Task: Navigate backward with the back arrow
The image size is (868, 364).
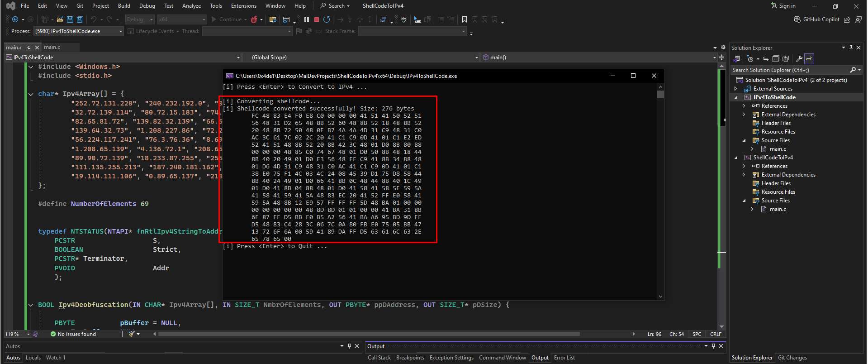Action: (15, 19)
